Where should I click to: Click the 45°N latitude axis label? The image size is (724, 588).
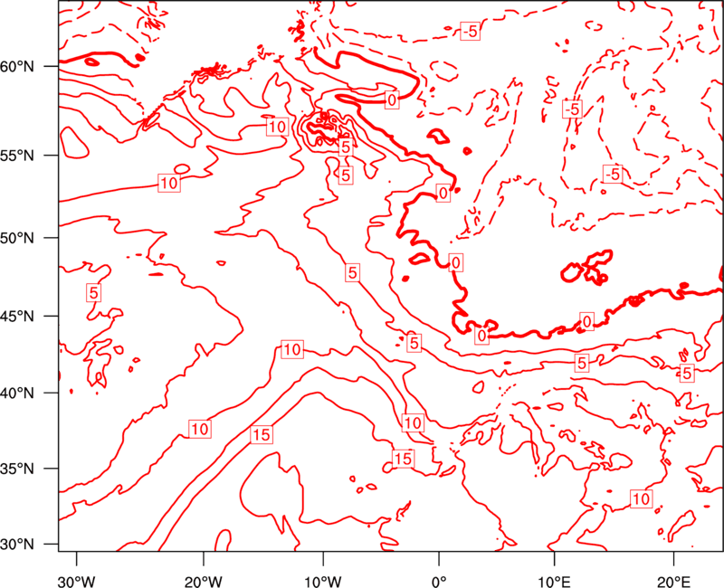[17, 317]
